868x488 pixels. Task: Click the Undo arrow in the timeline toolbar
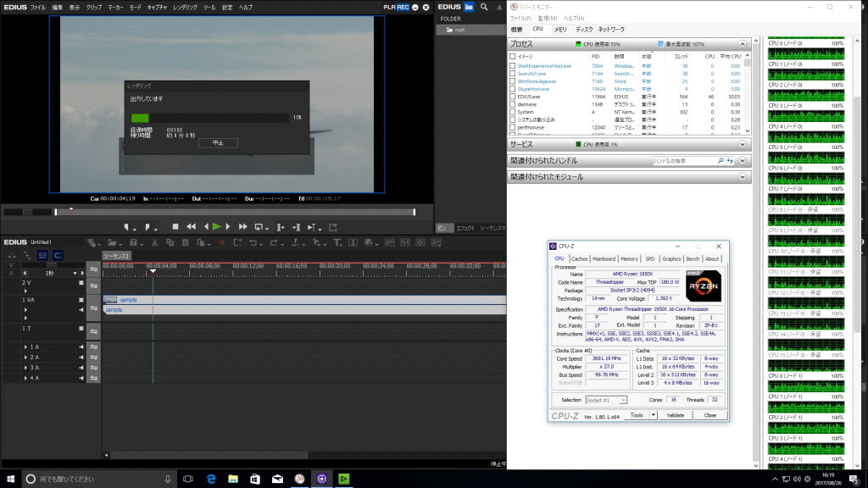point(252,243)
